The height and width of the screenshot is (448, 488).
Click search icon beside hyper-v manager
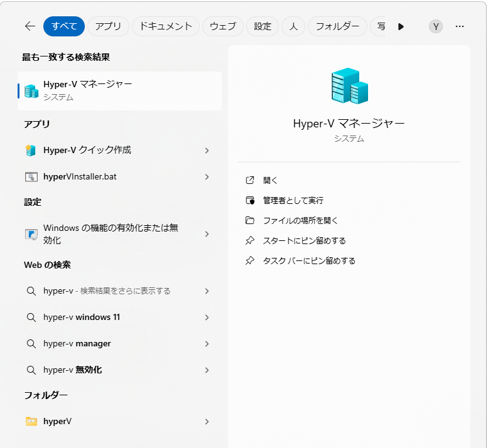(31, 344)
